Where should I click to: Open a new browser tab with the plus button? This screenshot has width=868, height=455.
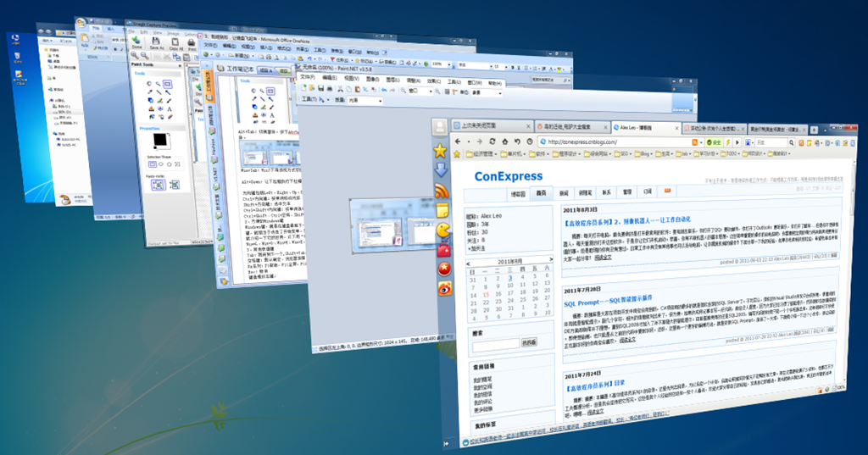pos(814,130)
